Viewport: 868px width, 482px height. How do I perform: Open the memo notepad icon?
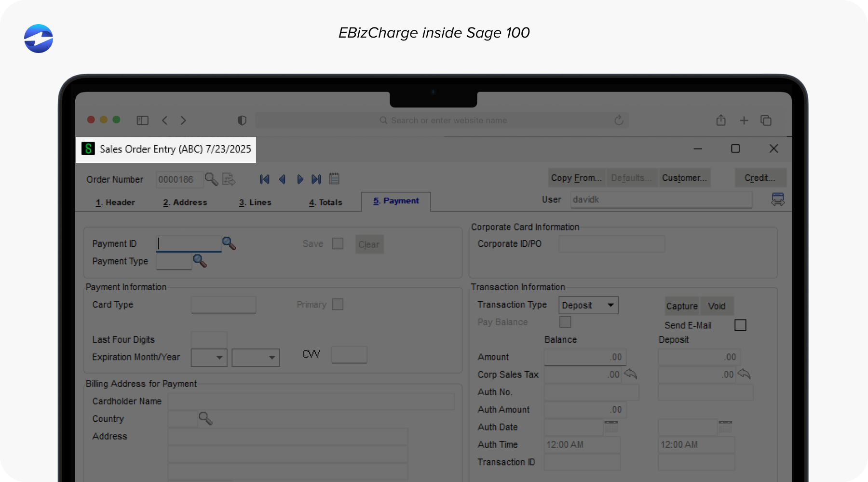tap(335, 179)
